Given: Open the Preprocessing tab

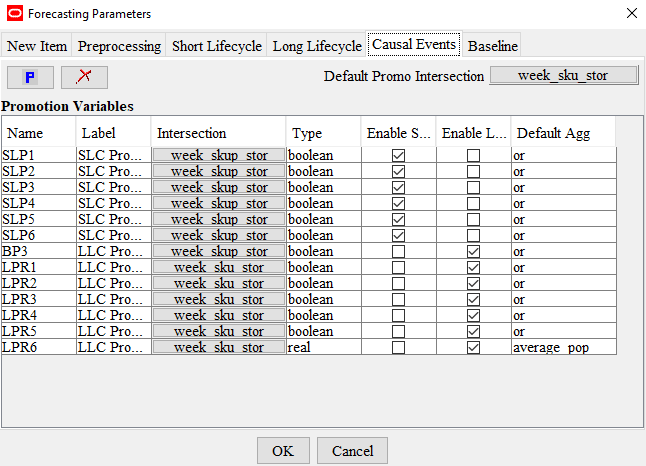Looking at the screenshot, I should click(119, 46).
